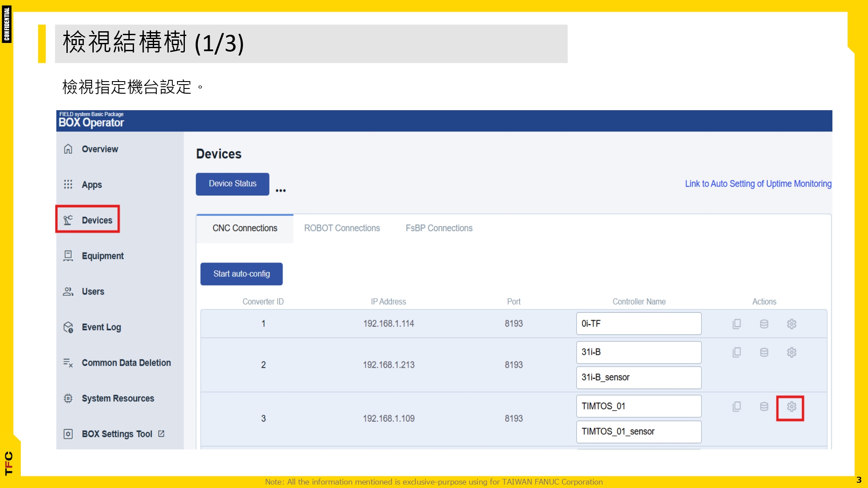Click the TIMTOS_01 controller name field

(x=638, y=406)
